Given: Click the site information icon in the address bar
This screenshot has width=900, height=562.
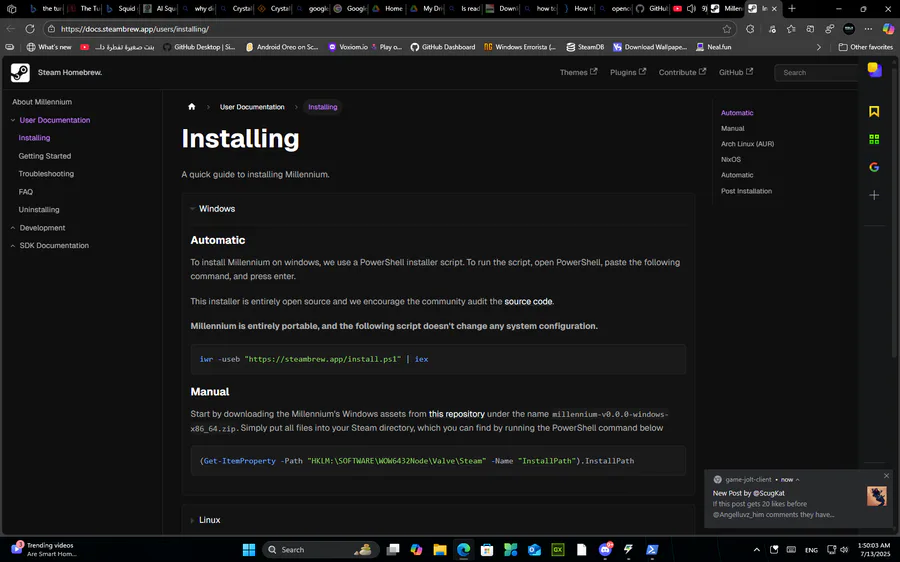Looking at the screenshot, I should coord(52,29).
